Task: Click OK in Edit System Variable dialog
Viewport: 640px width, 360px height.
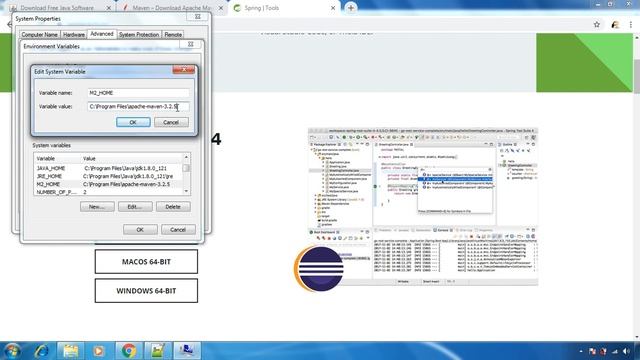Action: [133, 122]
